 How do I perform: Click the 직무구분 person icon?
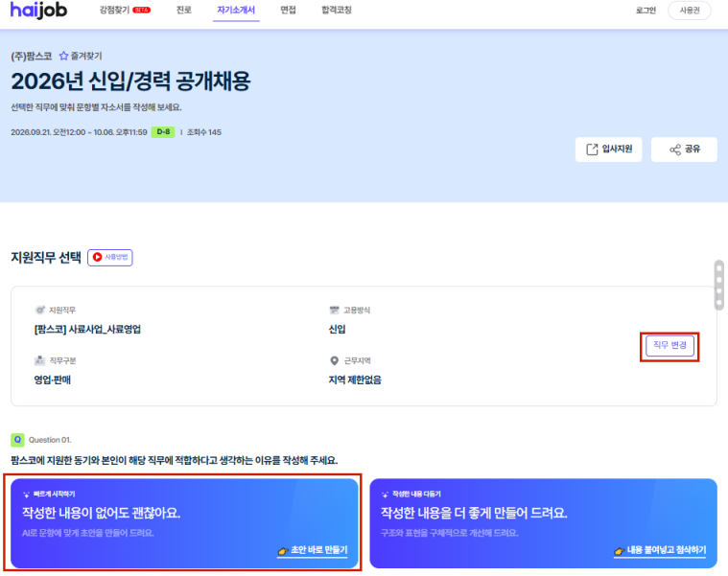tap(40, 360)
